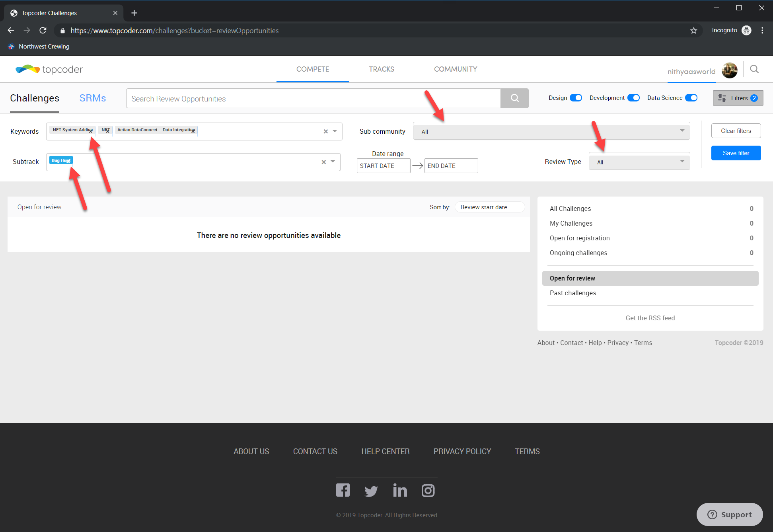Screen dimensions: 773x532
Task: Click the START DATE field
Action: pos(383,166)
